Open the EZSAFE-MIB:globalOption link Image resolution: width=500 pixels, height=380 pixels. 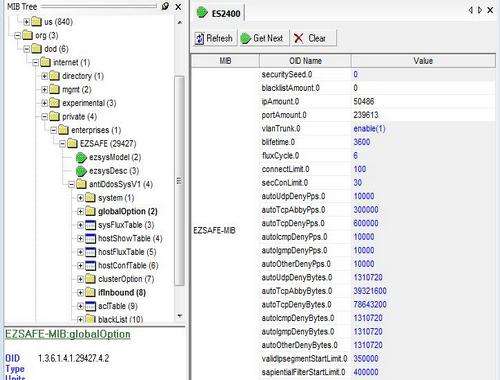click(68, 334)
